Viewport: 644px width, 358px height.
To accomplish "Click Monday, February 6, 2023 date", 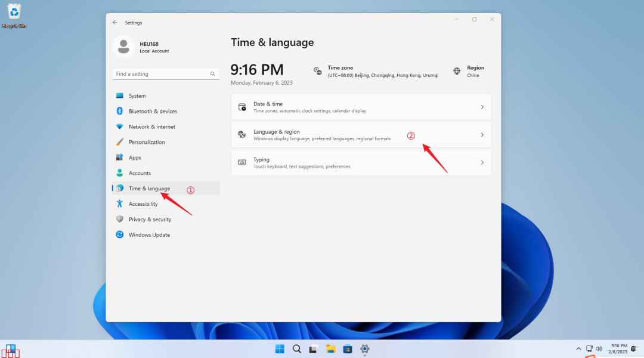I will (262, 82).
